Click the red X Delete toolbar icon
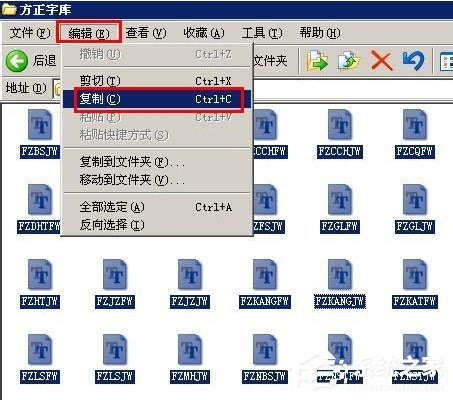 pos(381,61)
